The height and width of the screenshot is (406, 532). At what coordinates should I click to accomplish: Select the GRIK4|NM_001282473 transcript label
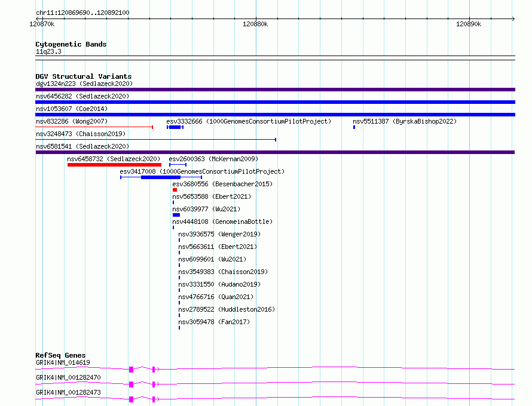pos(68,392)
